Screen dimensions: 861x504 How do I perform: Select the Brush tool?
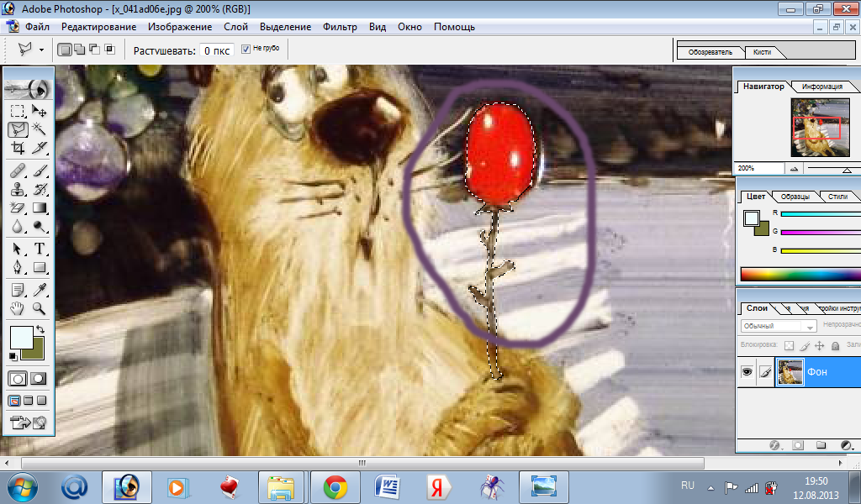click(39, 171)
